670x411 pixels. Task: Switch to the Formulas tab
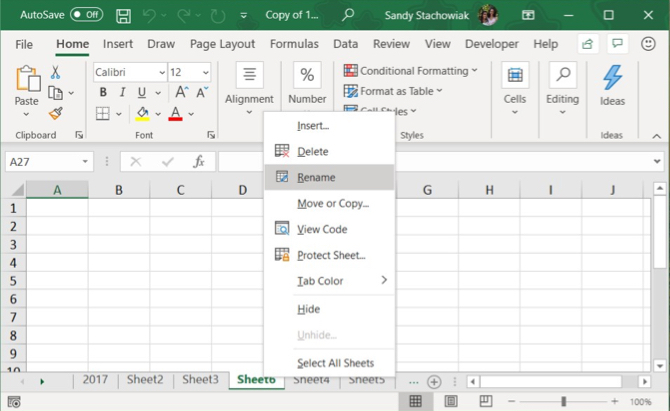point(294,44)
